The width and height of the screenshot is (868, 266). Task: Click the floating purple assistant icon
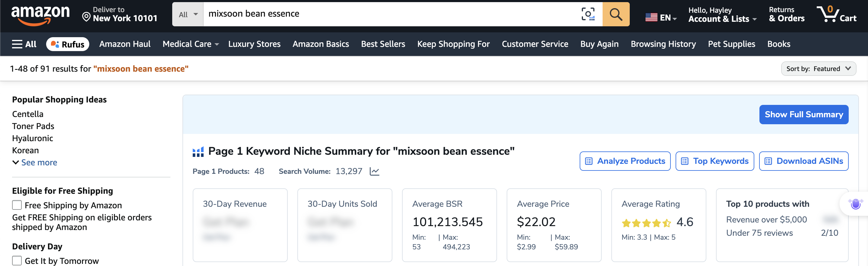pyautogui.click(x=856, y=204)
